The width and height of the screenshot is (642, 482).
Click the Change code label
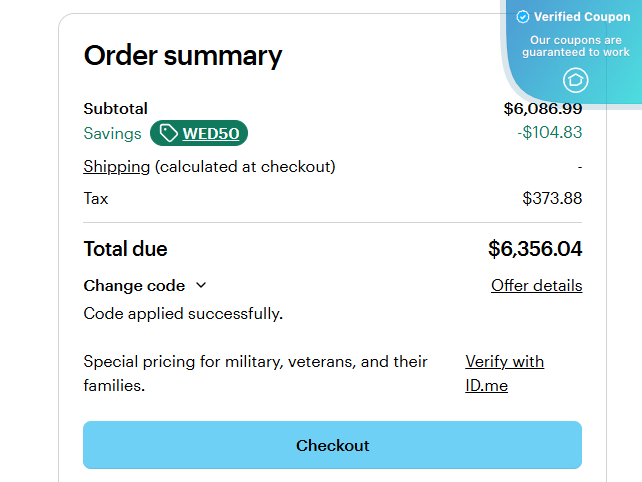click(x=134, y=285)
